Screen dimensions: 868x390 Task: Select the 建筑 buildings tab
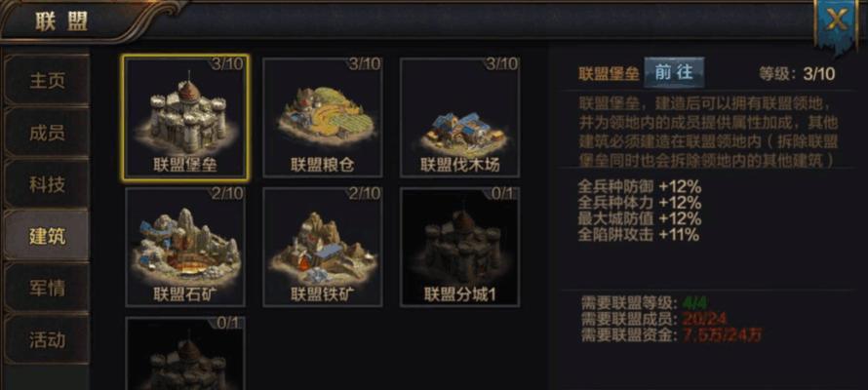click(47, 236)
